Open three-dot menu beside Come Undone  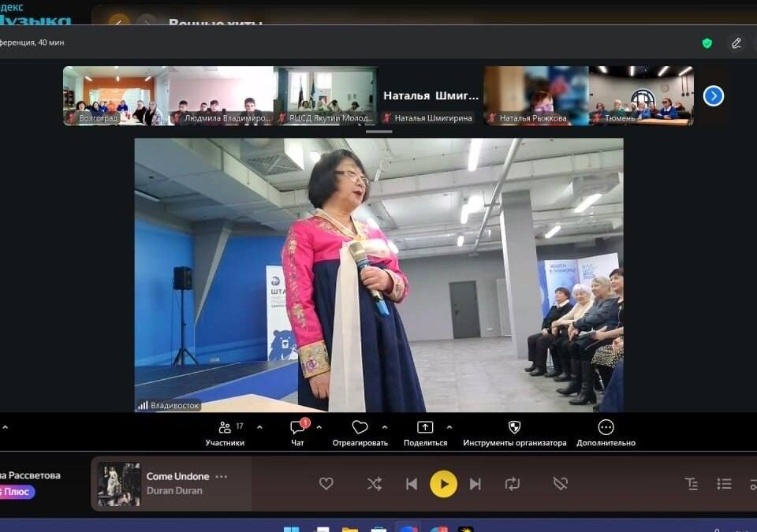coord(222,476)
